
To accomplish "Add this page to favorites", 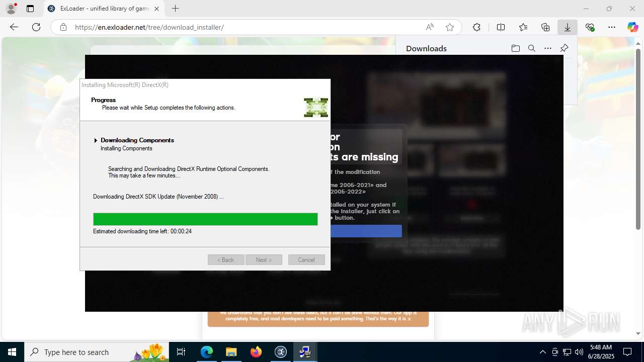I will point(450,27).
